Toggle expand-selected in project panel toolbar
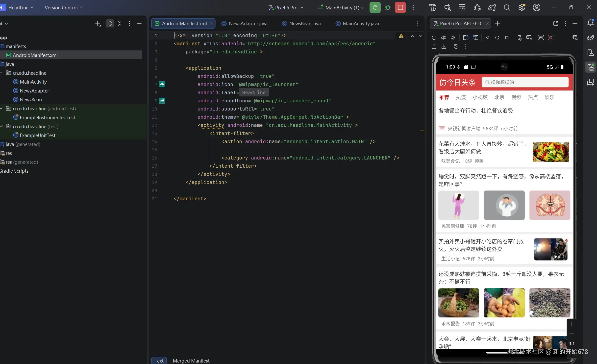The image size is (597, 364). click(x=110, y=23)
